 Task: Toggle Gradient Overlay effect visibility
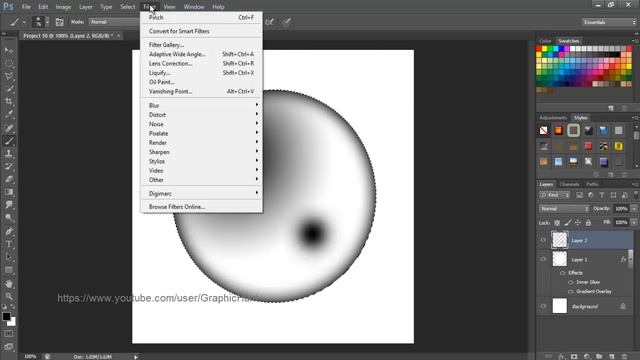pyautogui.click(x=571, y=291)
